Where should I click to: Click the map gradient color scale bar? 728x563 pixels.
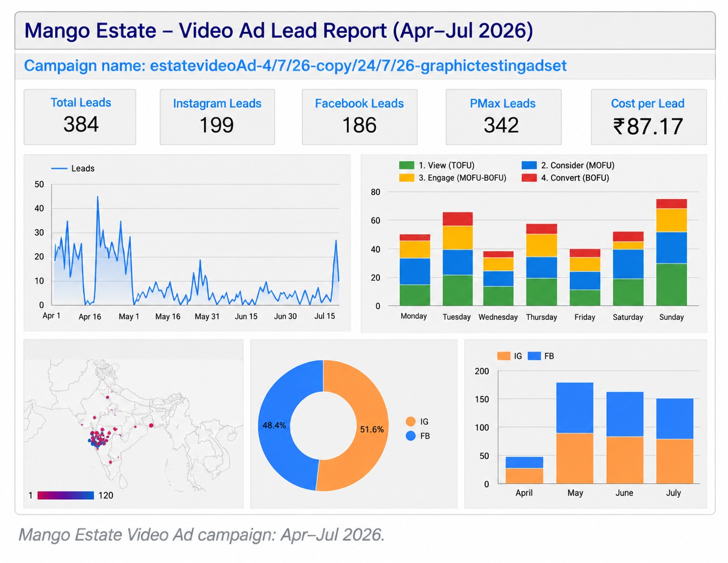click(x=66, y=495)
